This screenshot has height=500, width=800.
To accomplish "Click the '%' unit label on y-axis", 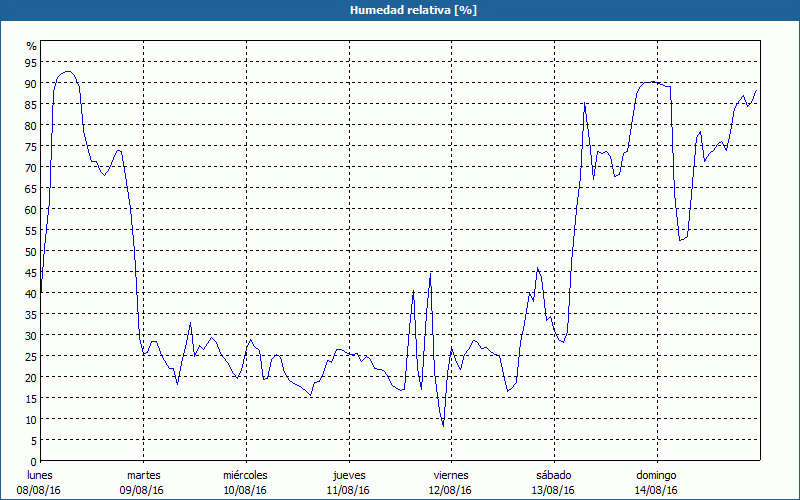I will tap(31, 46).
